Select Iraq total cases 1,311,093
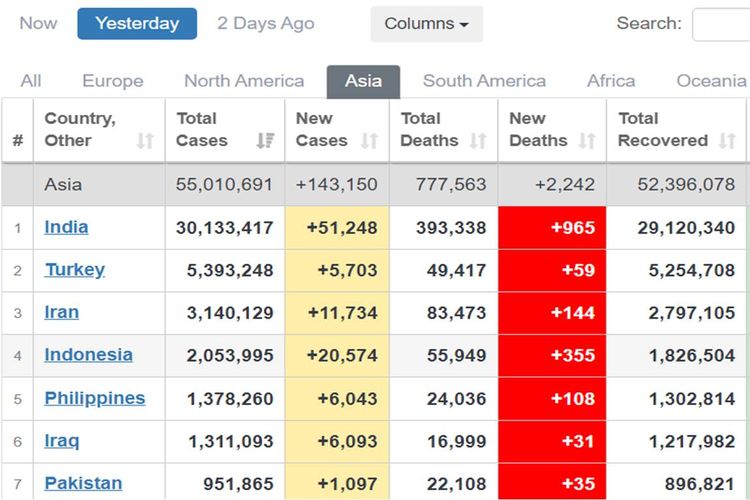The width and height of the screenshot is (750, 500). coord(231,442)
